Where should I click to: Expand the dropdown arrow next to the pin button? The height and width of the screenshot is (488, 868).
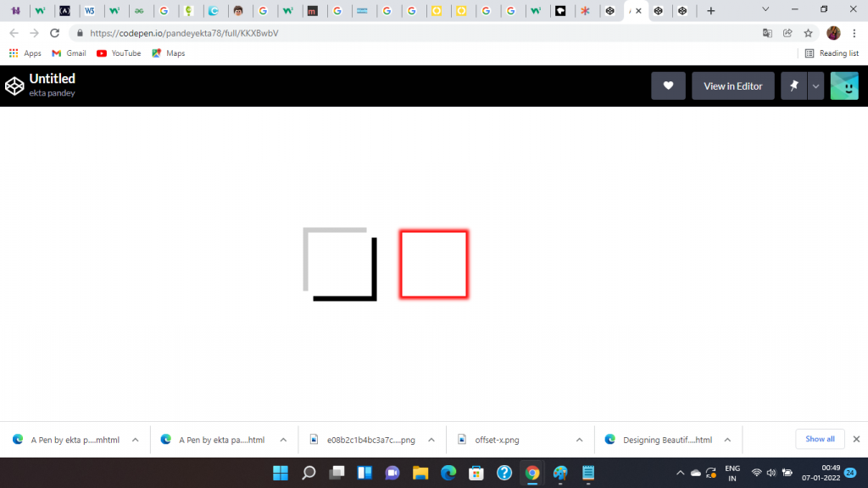coord(815,86)
